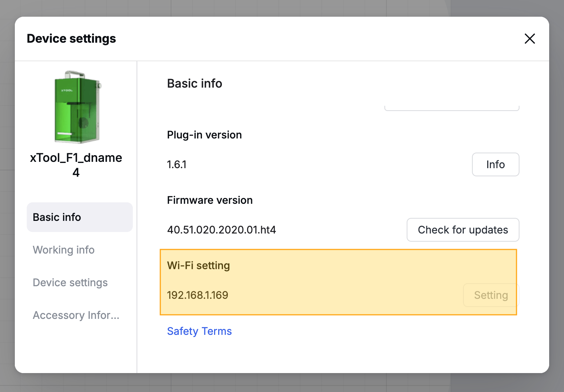Viewport: 564px width, 392px height.
Task: Click the xTool F1 device image
Action: pyautogui.click(x=78, y=107)
